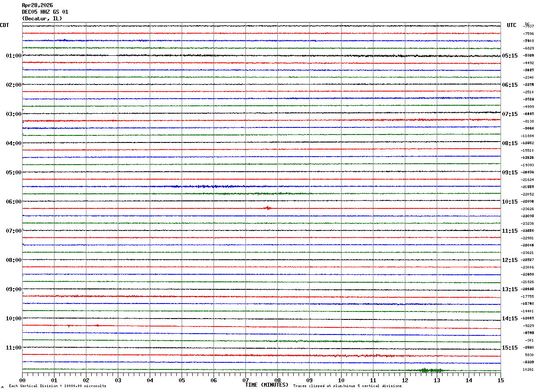Click the DC offset value -4999
The height and width of the screenshot is (392, 536).
tap(528, 107)
